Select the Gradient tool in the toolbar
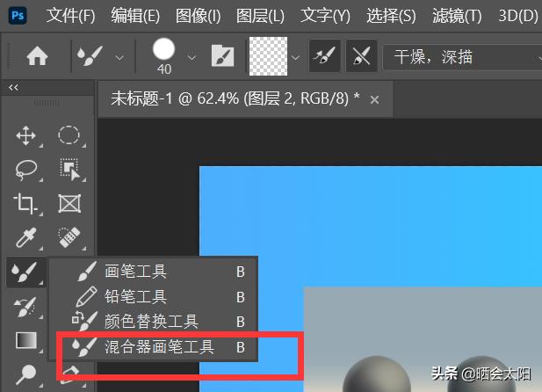 tap(25, 340)
